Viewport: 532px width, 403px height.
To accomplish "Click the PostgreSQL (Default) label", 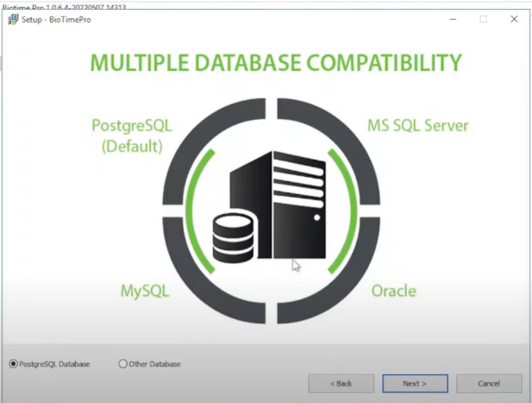I will point(132,135).
